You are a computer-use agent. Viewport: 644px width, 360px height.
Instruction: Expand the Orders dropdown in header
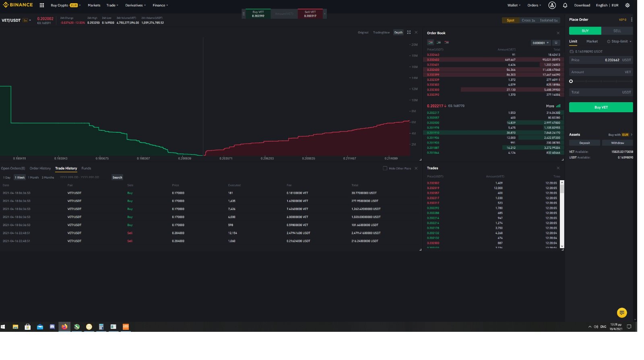pyautogui.click(x=534, y=5)
